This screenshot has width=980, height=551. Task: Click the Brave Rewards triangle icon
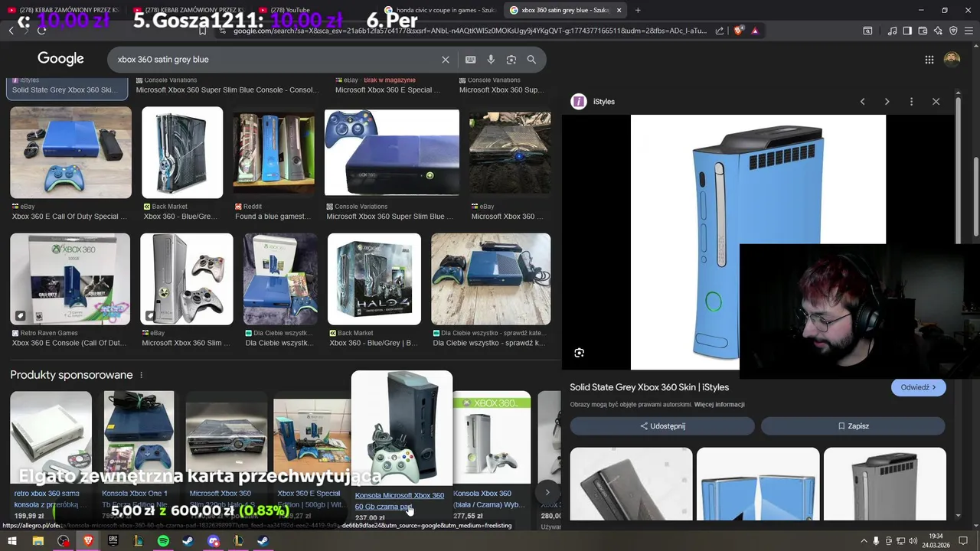point(755,31)
